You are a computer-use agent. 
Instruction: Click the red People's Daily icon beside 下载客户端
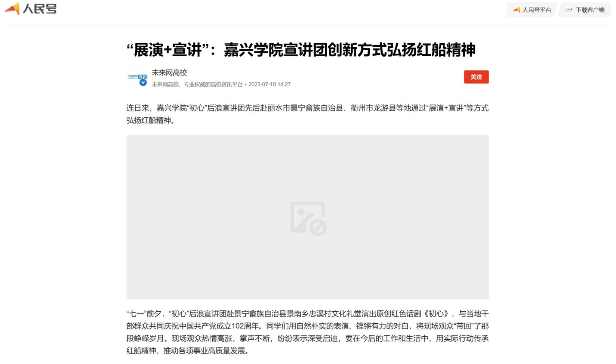(x=568, y=10)
